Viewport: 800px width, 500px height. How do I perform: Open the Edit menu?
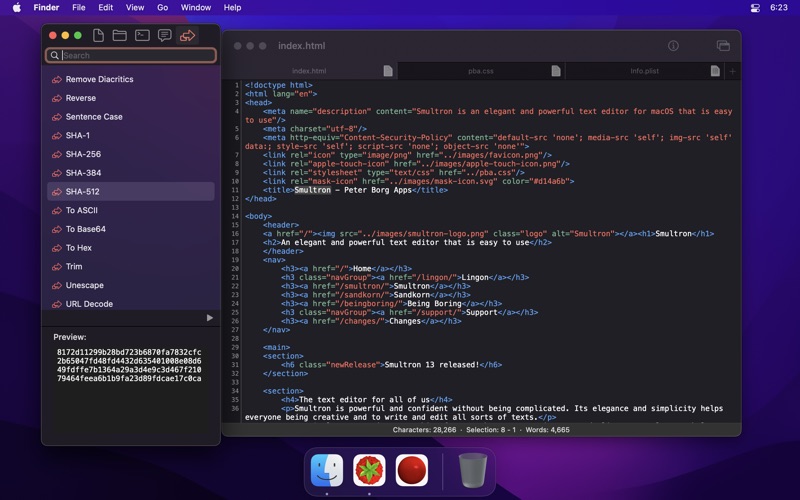(x=106, y=8)
